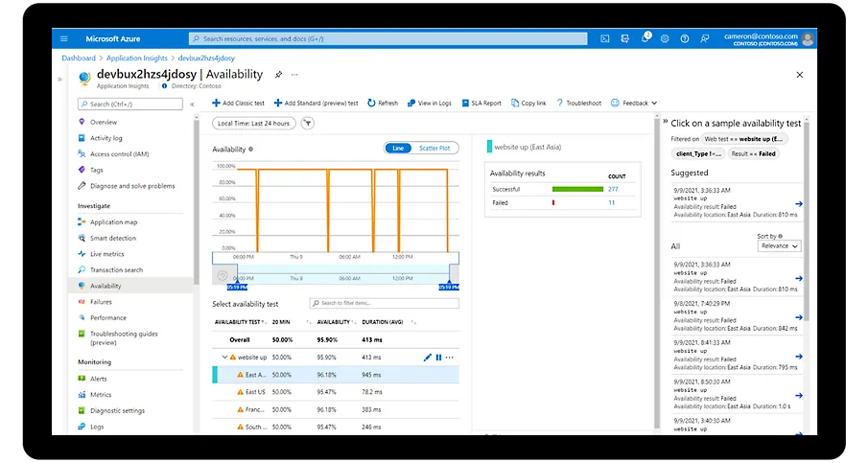Open the notifications bell icon

tap(646, 38)
